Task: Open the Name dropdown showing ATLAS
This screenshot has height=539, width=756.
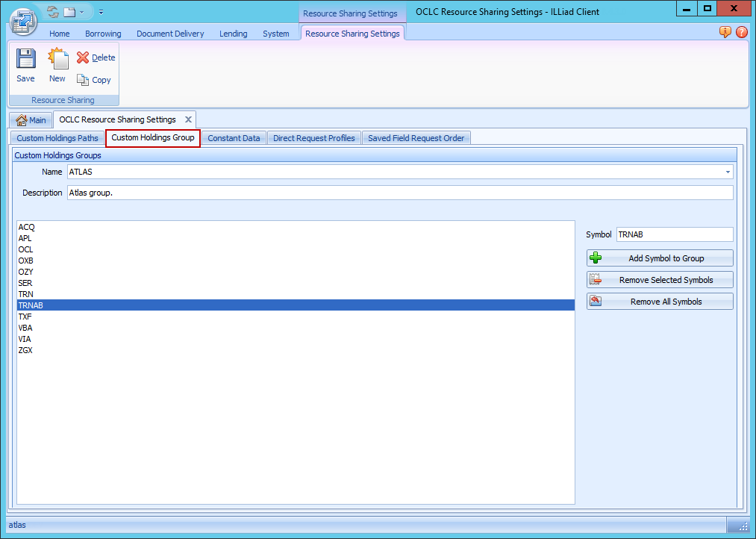Action: click(726, 172)
